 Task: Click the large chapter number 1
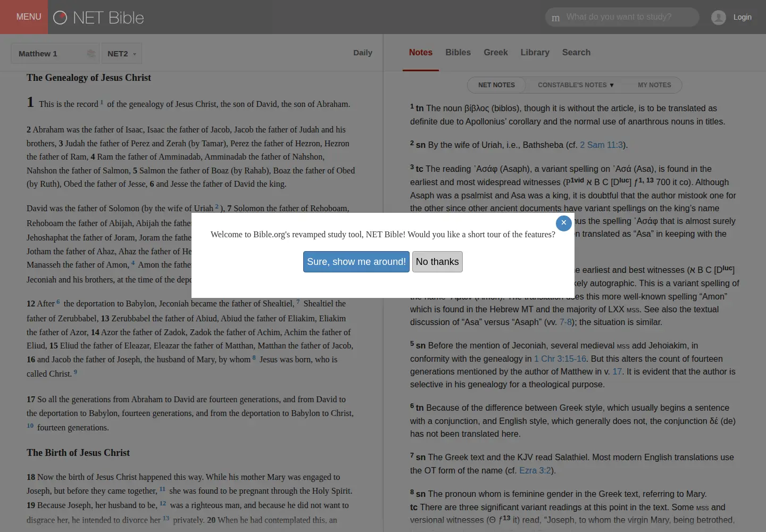[30, 102]
